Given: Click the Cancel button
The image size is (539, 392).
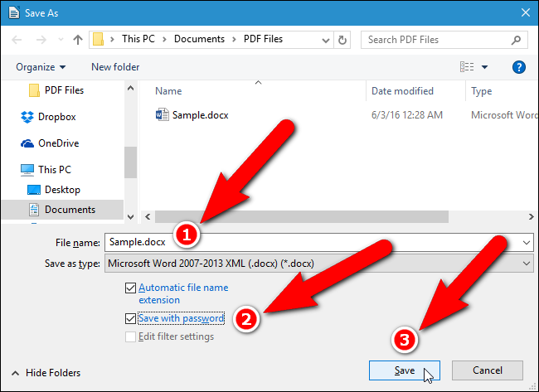Looking at the screenshot, I should tap(488, 370).
